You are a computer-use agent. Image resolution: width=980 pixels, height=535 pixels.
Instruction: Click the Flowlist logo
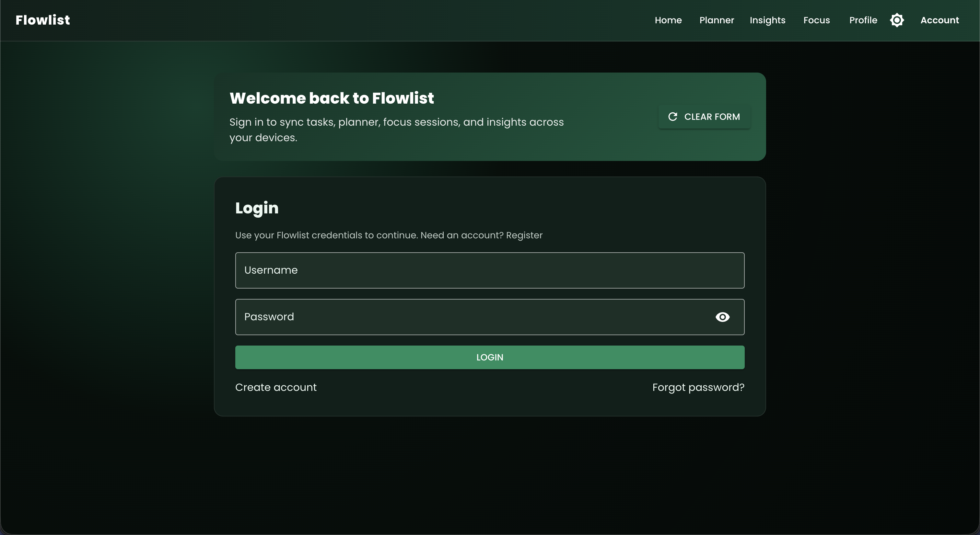pos(42,19)
